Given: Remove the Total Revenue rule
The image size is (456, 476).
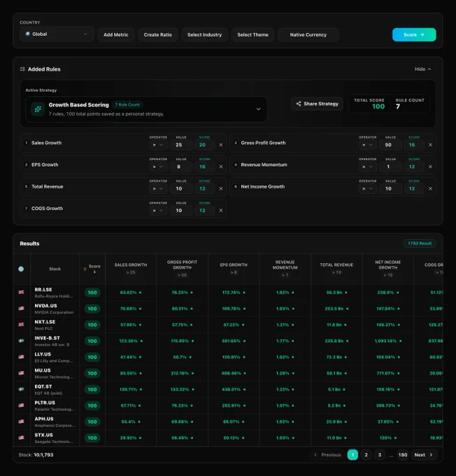Looking at the screenshot, I should tap(221, 189).
